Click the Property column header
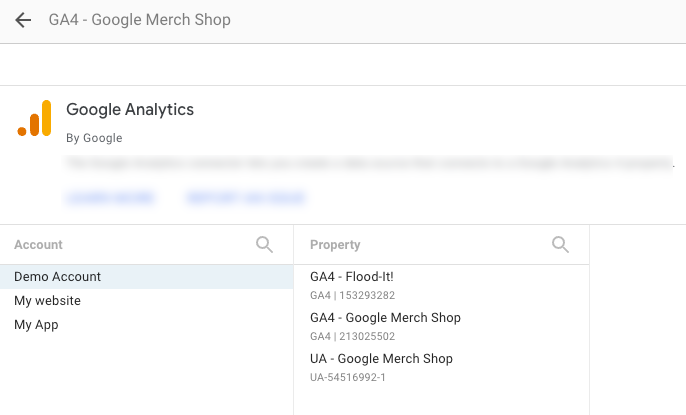The image size is (686, 415). 335,245
